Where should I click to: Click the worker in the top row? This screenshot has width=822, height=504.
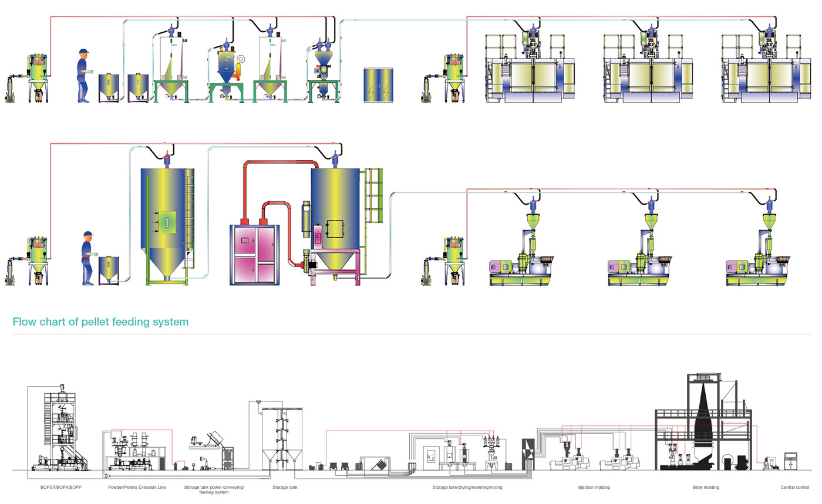(84, 75)
